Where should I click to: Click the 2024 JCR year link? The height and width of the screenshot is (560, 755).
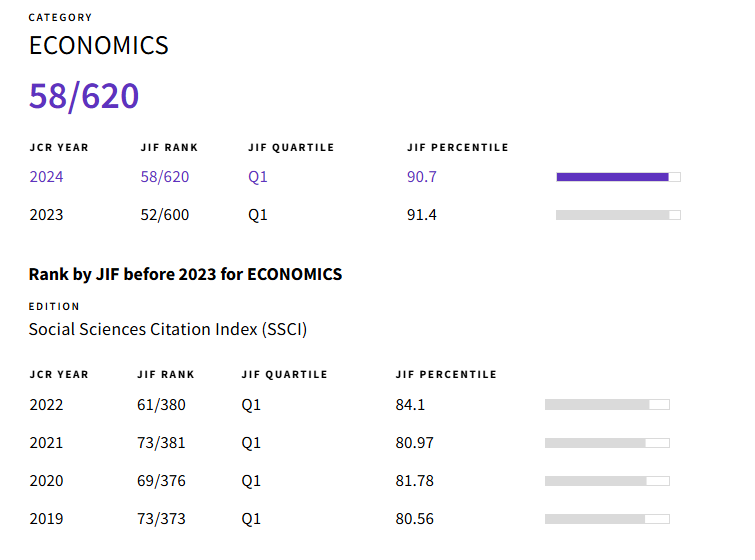click(46, 177)
